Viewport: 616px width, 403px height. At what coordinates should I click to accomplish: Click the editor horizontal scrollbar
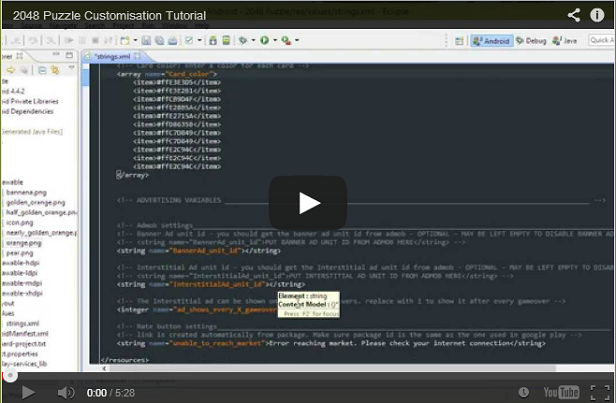pos(332,368)
